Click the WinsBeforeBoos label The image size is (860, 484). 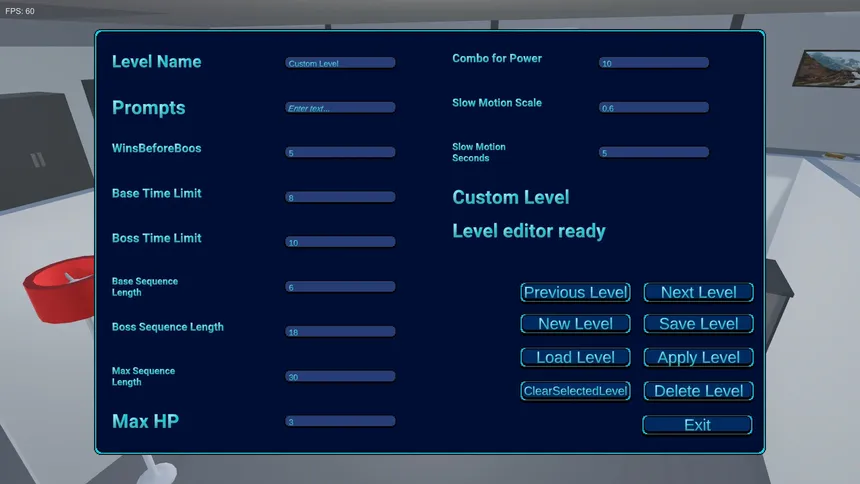pyautogui.click(x=156, y=148)
